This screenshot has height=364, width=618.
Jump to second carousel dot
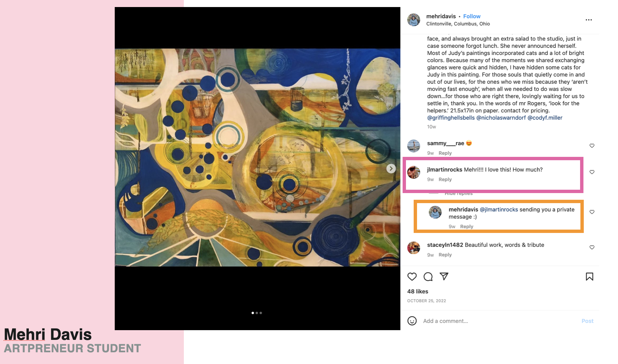pyautogui.click(x=257, y=313)
